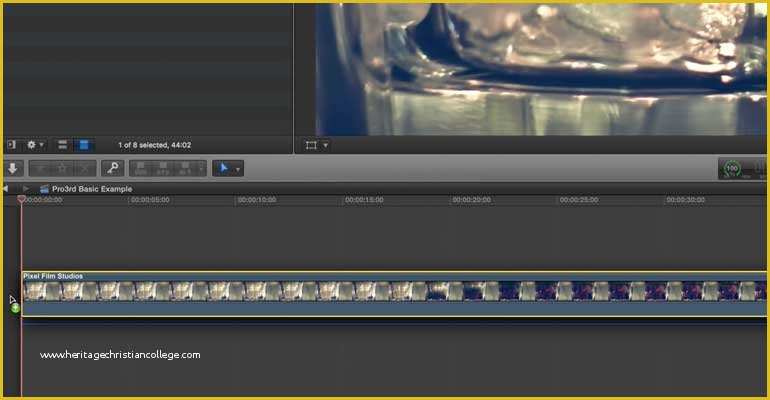The height and width of the screenshot is (400, 770).
Task: Select the Pixel Film Studios clip title
Action: tap(53, 276)
